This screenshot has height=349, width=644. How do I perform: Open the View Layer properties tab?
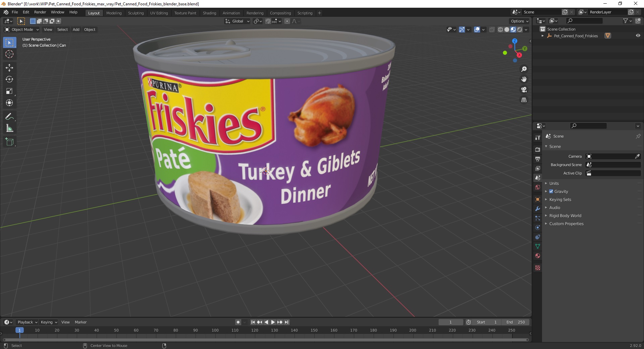point(538,168)
